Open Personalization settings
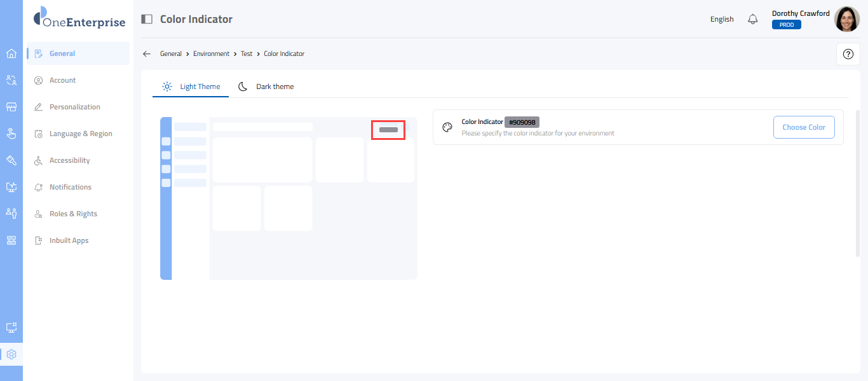Screen dimensions: 868x381 tap(74, 107)
